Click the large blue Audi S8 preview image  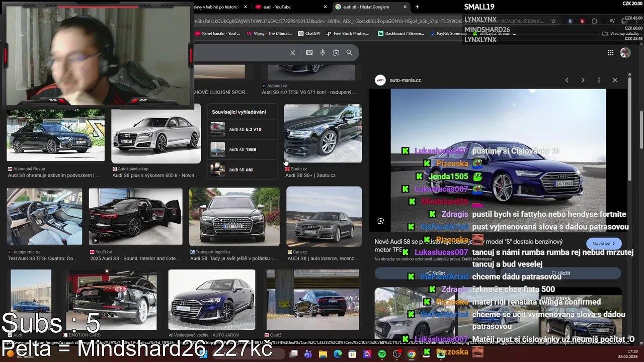coord(499,160)
